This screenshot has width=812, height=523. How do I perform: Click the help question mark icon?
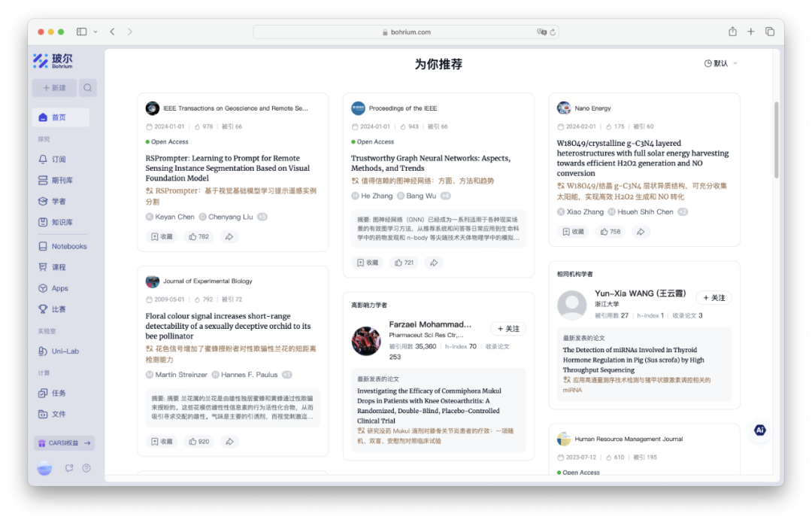coord(86,468)
